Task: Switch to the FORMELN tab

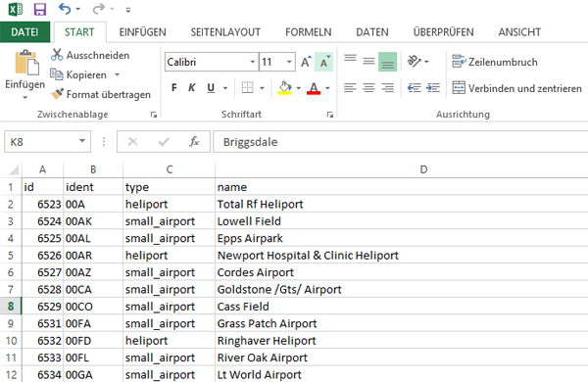Action: 309,32
